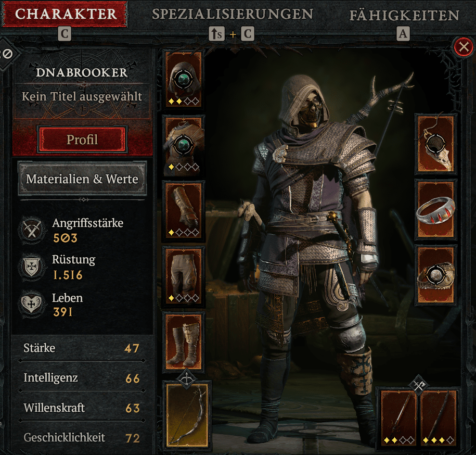Open the Profil button
476x455 pixels.
coord(82,140)
